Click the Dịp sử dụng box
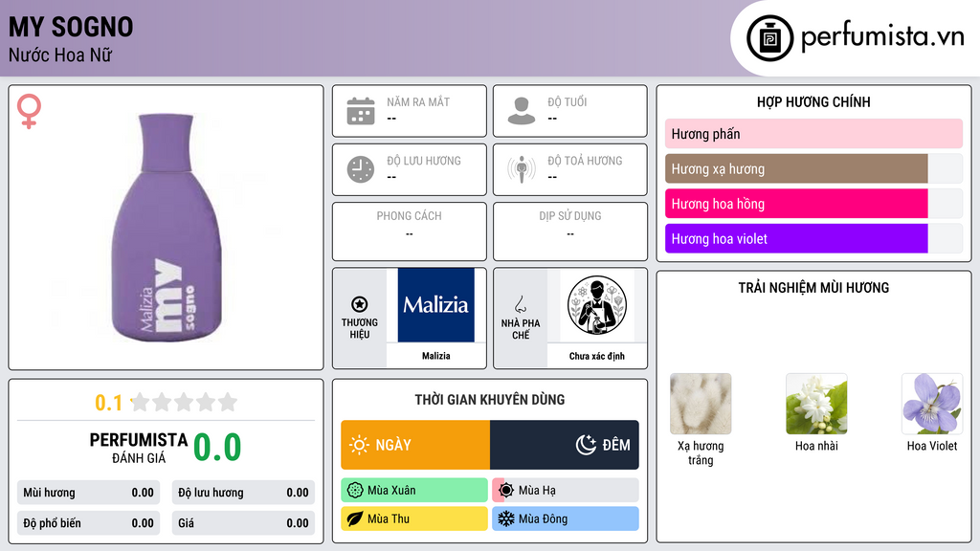 (x=570, y=231)
